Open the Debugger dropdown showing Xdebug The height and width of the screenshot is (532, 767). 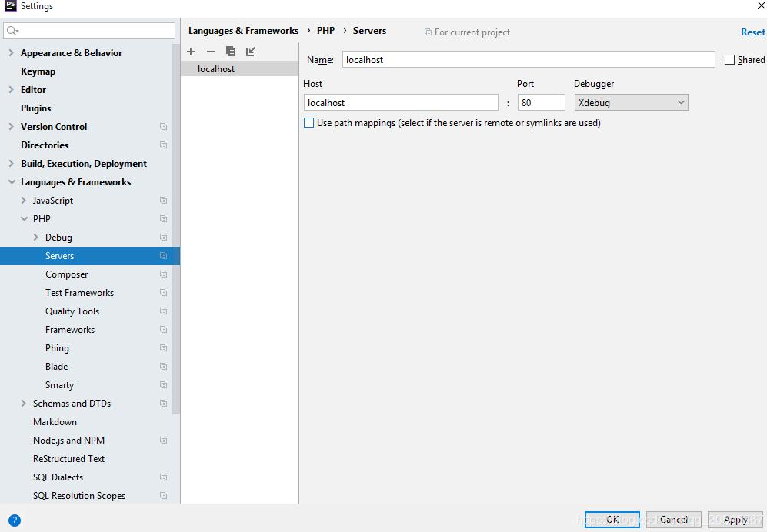click(x=631, y=103)
